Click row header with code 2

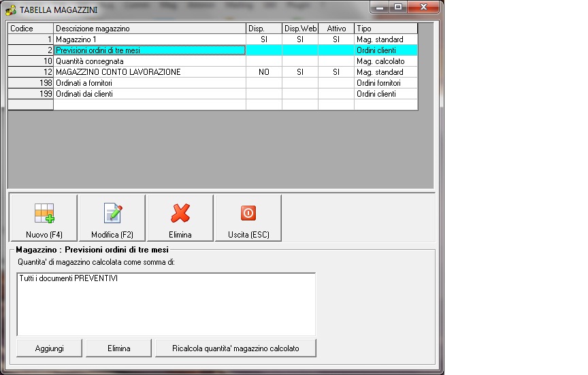31,50
